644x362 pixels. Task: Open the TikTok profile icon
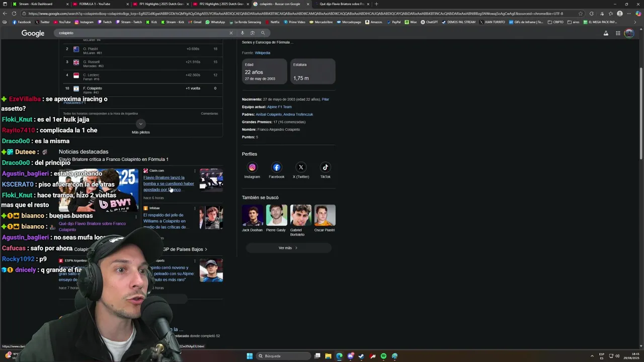coord(325,167)
